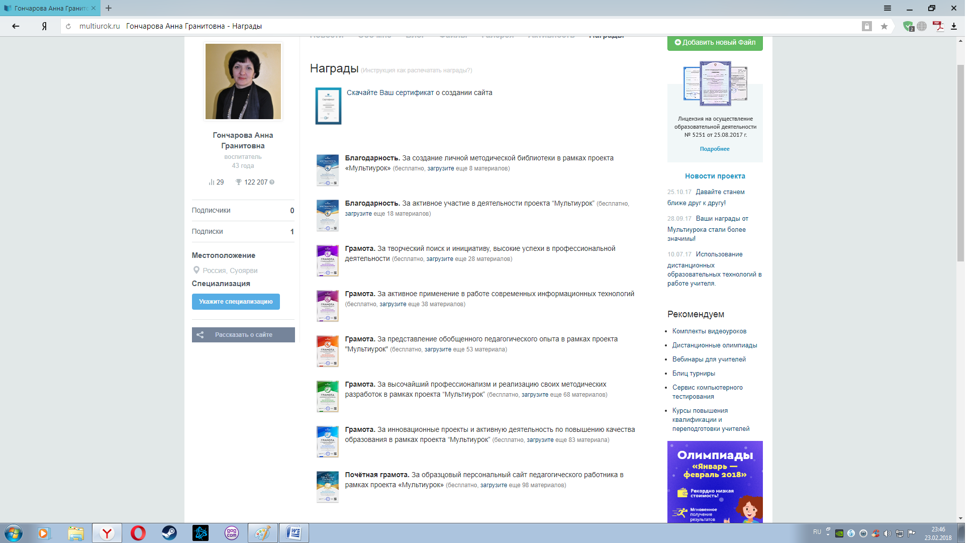Viewport: 980px width, 543px height.
Task: Open Благодарность for active participation thumbnail
Action: tap(328, 216)
